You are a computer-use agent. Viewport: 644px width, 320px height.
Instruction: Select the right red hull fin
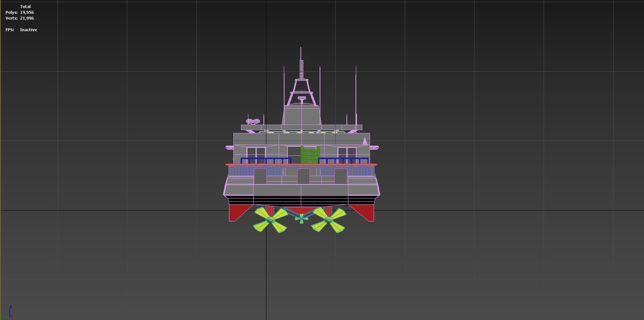point(362,213)
